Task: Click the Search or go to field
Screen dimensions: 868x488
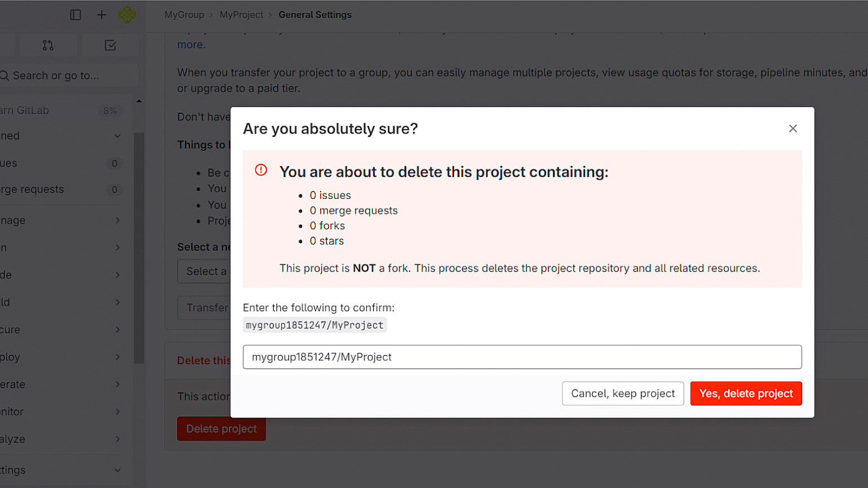Action: tap(68, 76)
